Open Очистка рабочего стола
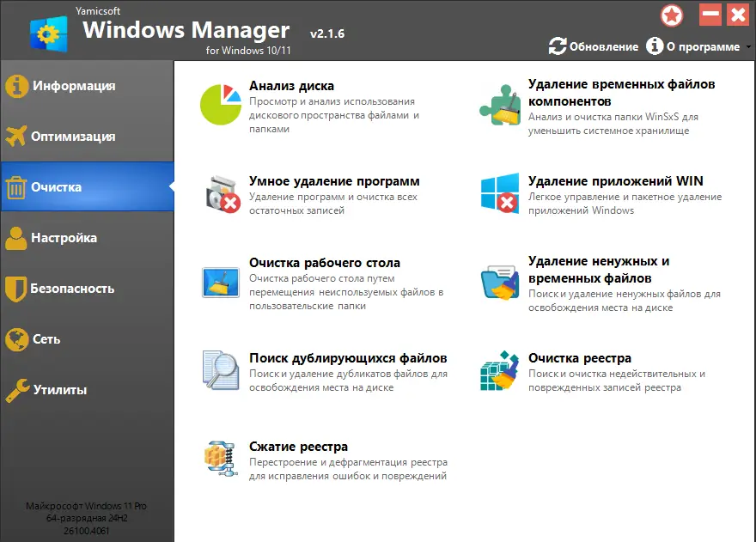Image resolution: width=756 pixels, height=542 pixels. click(x=325, y=263)
